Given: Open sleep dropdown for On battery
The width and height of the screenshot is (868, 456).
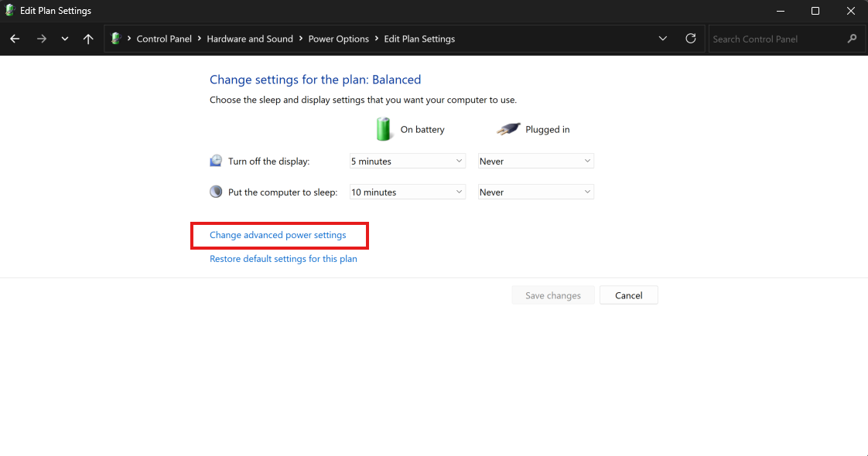Looking at the screenshot, I should click(x=408, y=192).
